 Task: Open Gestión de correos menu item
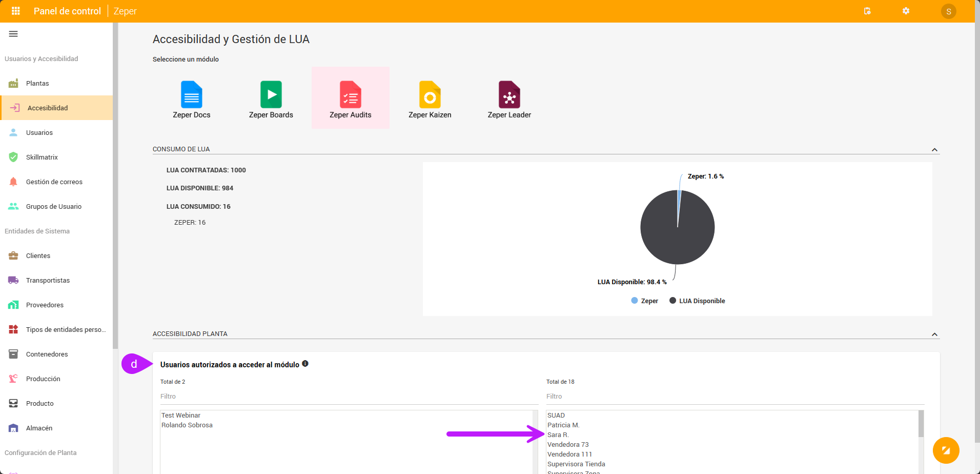tap(56, 182)
